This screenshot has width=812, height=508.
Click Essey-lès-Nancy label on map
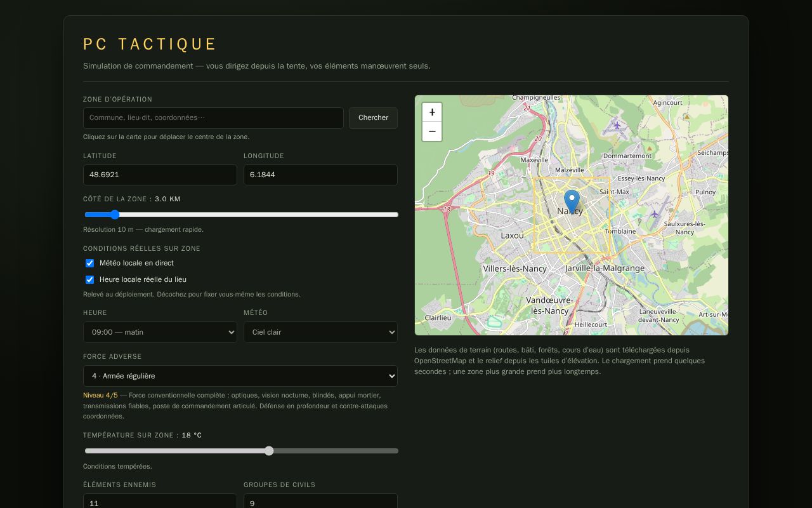(x=641, y=178)
